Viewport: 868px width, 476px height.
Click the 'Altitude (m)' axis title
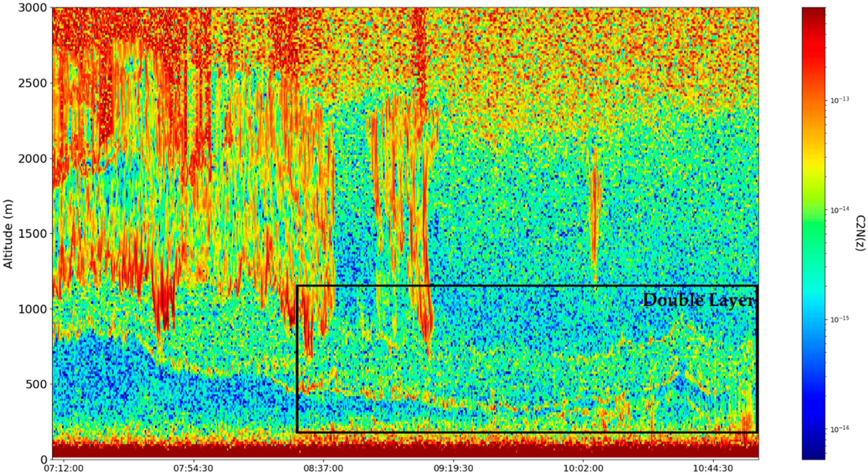tap(8, 234)
